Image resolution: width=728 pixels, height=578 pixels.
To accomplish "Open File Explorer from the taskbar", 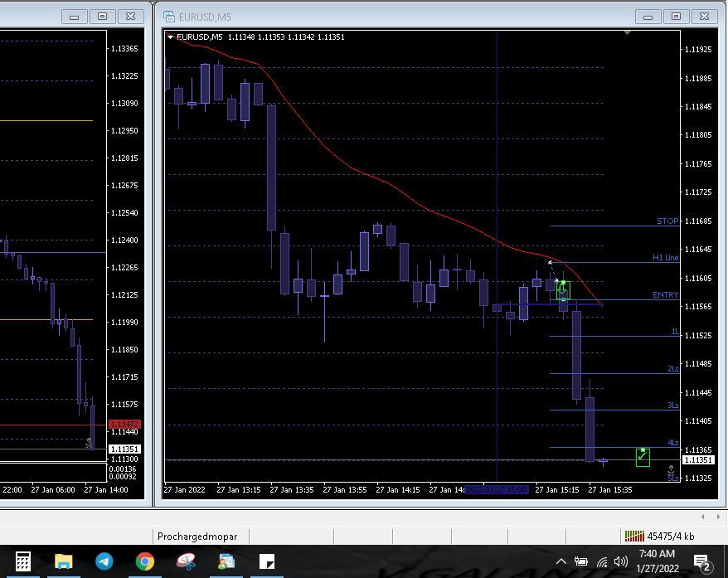I will click(64, 561).
